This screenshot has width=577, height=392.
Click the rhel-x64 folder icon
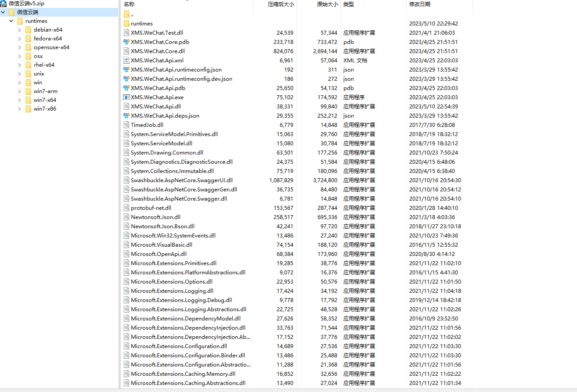pyautogui.click(x=29, y=65)
